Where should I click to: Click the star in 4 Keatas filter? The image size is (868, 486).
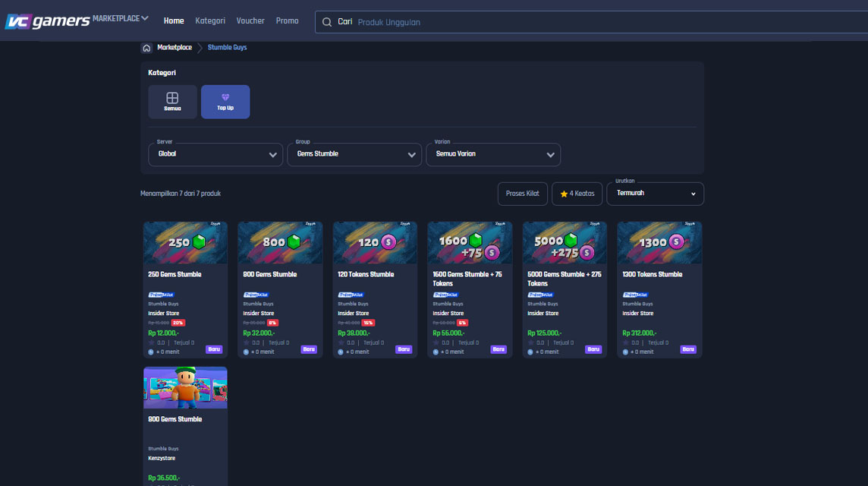[564, 194]
